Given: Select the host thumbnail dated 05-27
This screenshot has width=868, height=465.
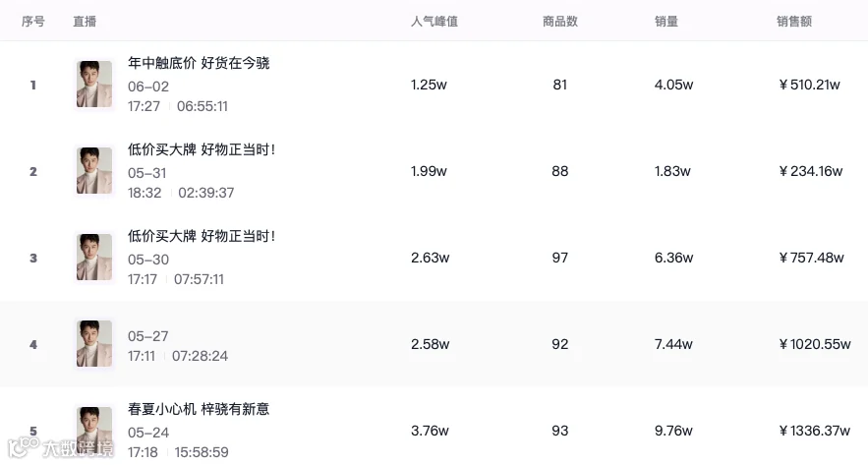Looking at the screenshot, I should pyautogui.click(x=94, y=343).
